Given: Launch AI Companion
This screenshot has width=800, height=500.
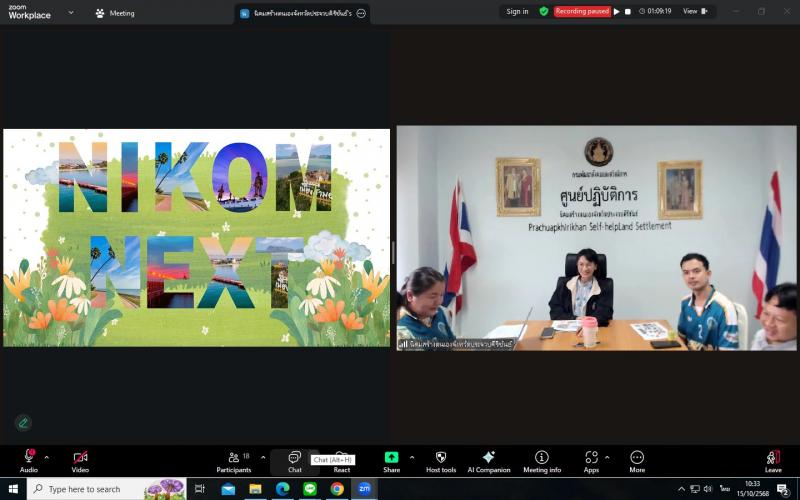Looking at the screenshot, I should point(489,461).
